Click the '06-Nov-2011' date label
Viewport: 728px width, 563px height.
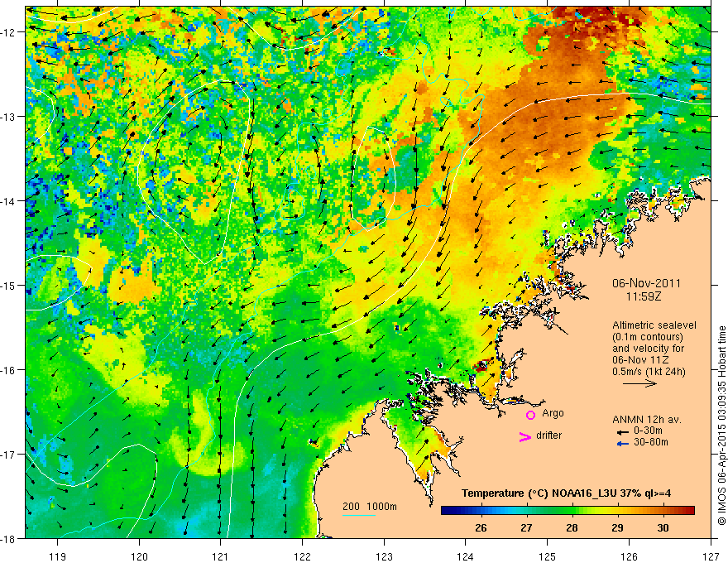[646, 283]
